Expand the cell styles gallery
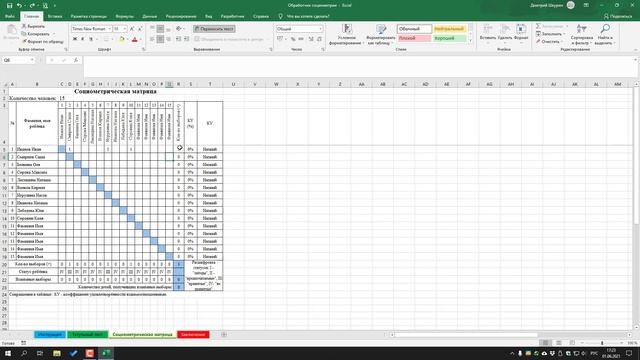 click(470, 40)
